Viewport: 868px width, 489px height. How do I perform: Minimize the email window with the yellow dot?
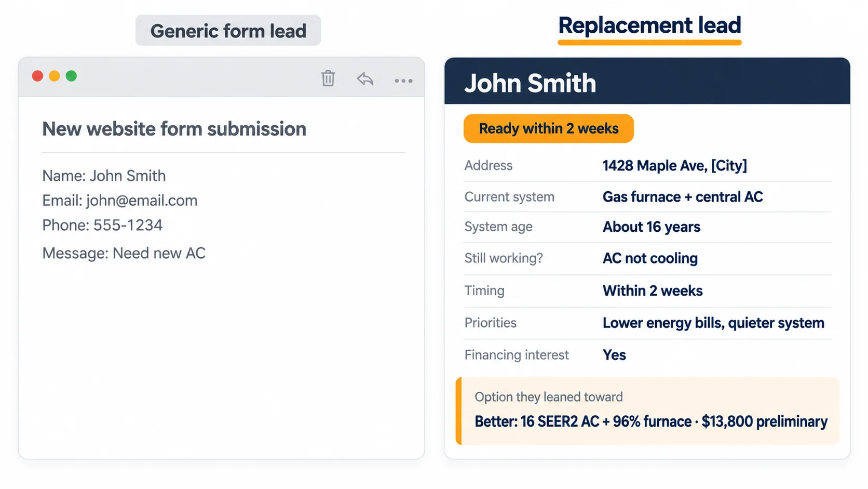(55, 76)
